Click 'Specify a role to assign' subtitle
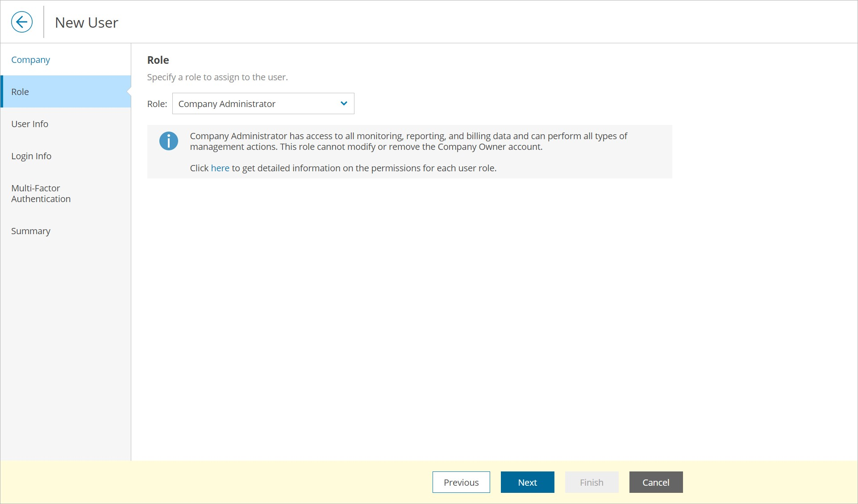858x504 pixels. point(217,77)
